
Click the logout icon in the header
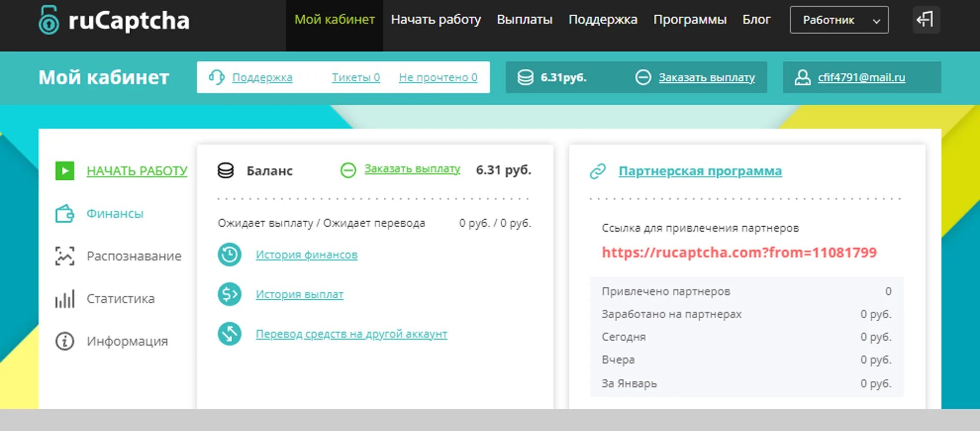(x=926, y=20)
